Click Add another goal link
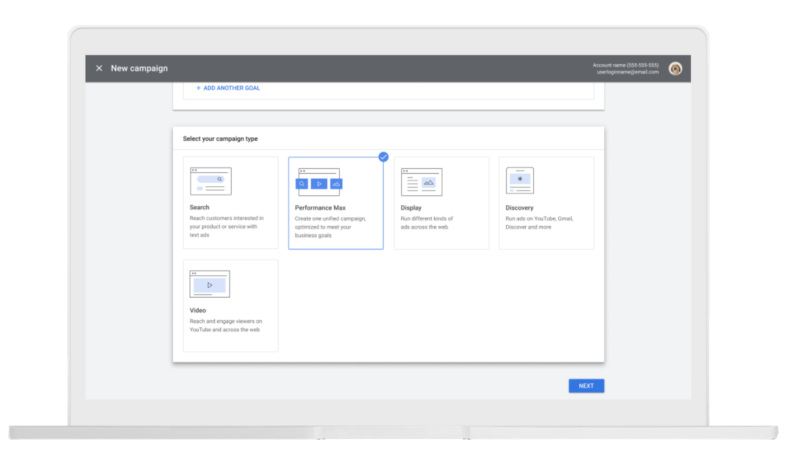Screen dimensions: 801x470 click(x=231, y=88)
